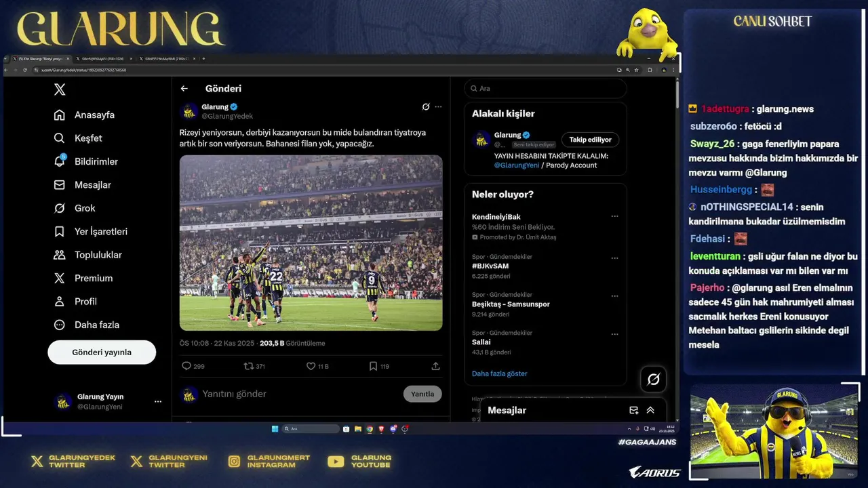
Task: Open File Explorer from the taskbar
Action: (357, 429)
